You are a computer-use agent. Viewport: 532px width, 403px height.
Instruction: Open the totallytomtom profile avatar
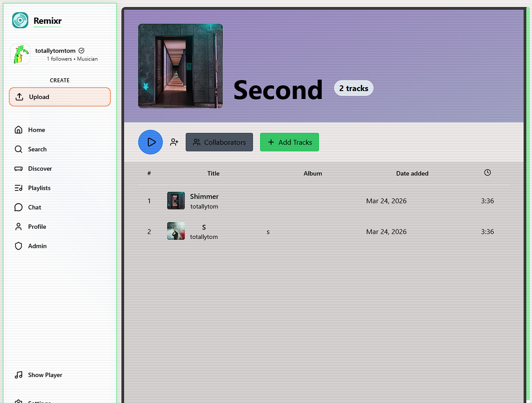tap(20, 54)
